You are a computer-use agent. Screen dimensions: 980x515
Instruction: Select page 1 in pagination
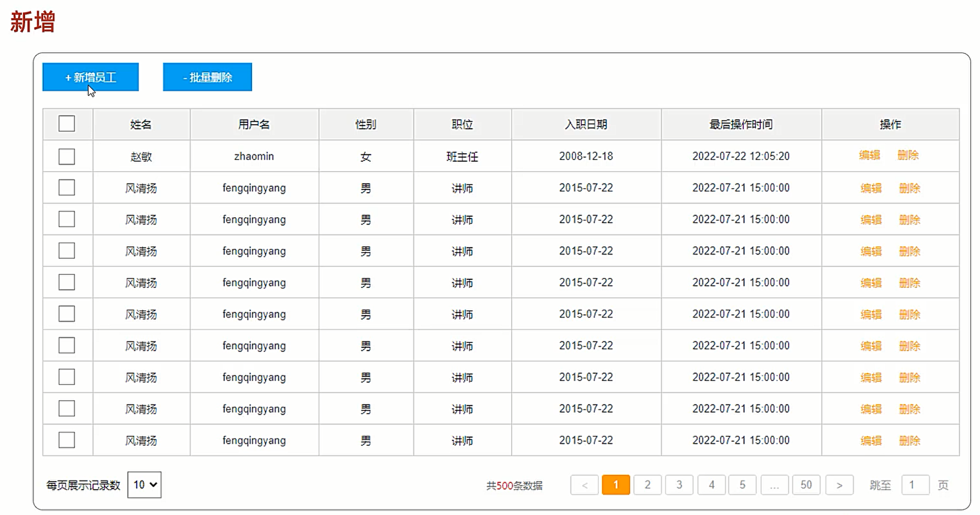point(616,485)
